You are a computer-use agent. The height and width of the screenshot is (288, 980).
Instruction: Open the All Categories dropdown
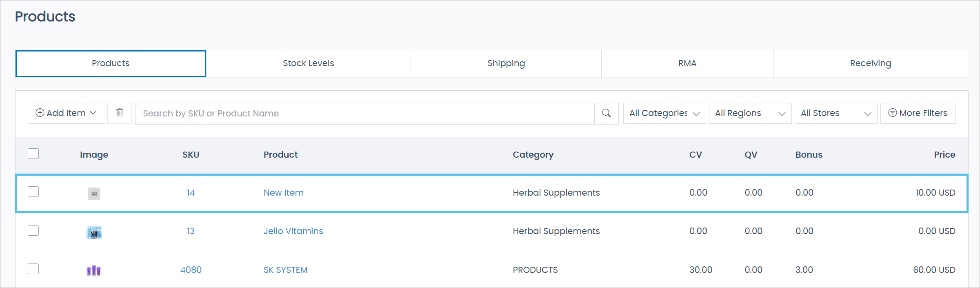664,113
